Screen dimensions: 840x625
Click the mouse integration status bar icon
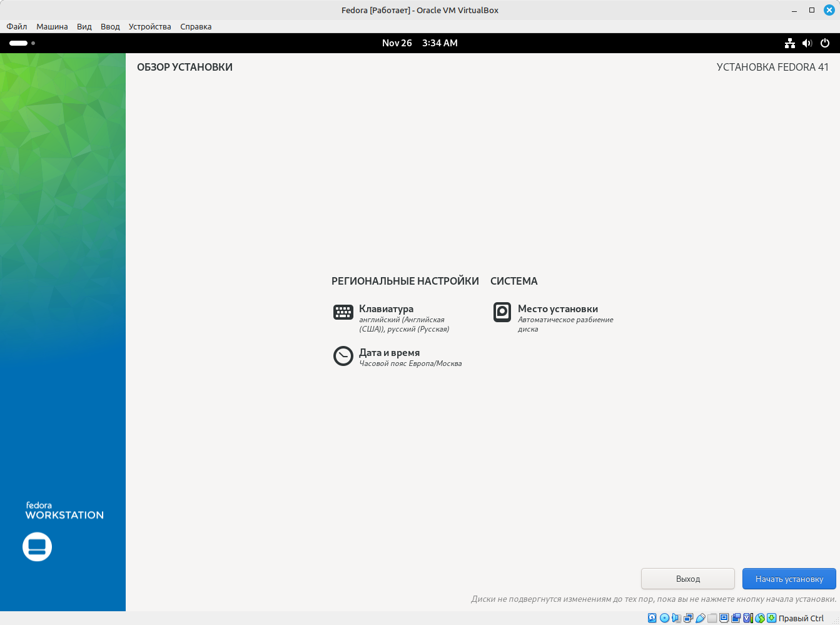coord(760,618)
